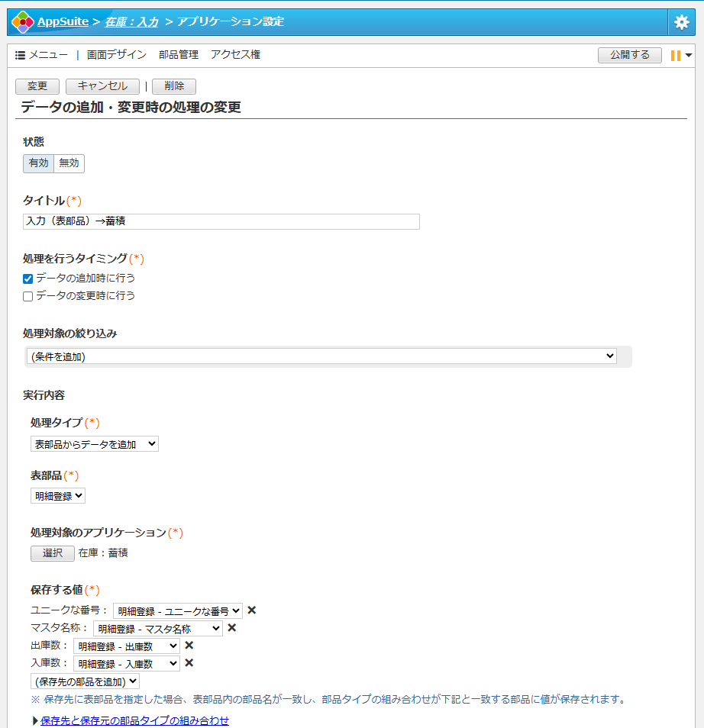This screenshot has width=704, height=728.
Task: Open the 条件を追加 filter dropdown
Action: click(321, 356)
